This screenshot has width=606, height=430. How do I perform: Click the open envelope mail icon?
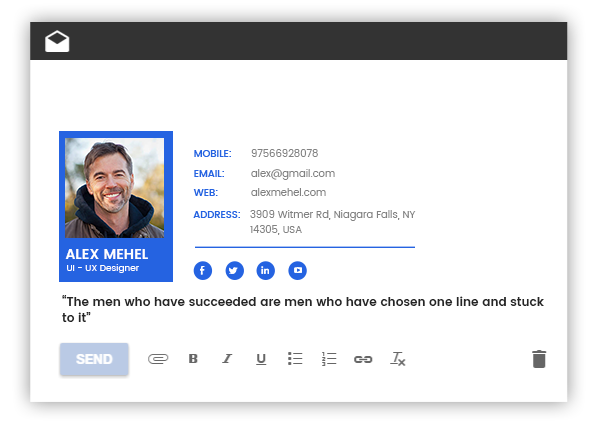click(57, 41)
